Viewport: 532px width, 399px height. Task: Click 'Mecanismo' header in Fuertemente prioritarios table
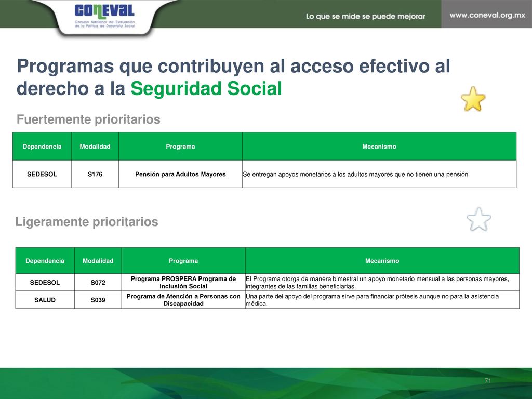[x=379, y=147]
